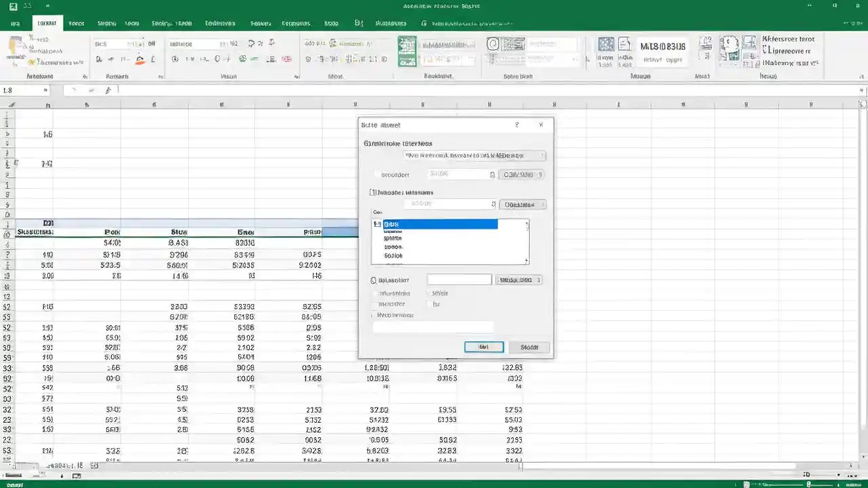
Task: Select the radio button option in the dialog
Action: tap(372, 279)
